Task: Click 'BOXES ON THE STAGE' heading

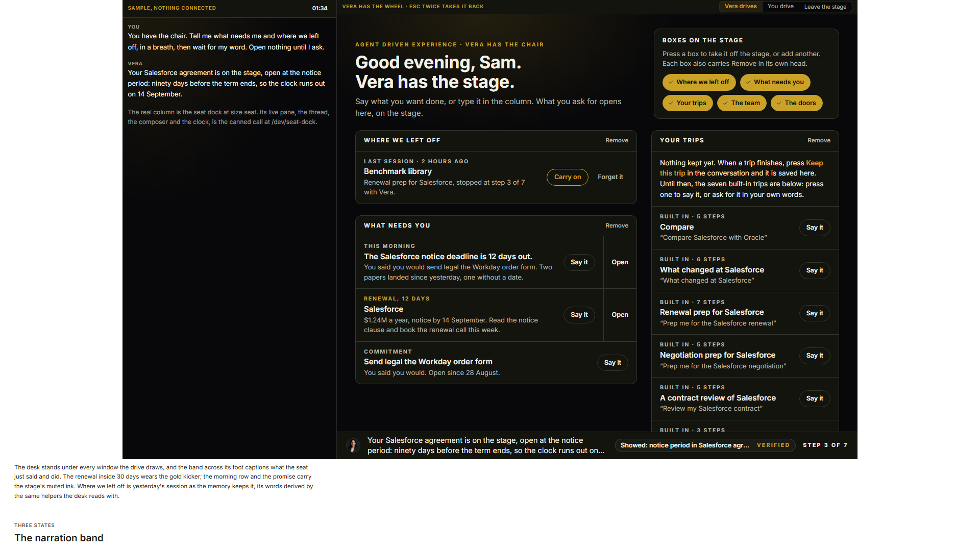Action: coord(702,40)
